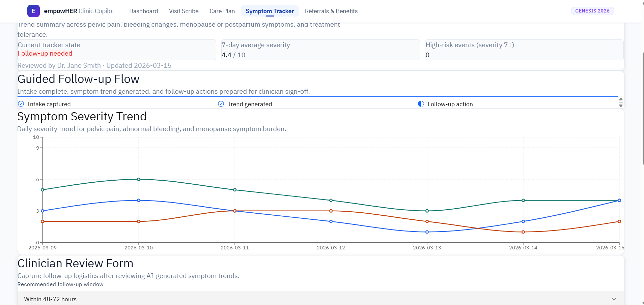Screen dimensions: 644x305
Task: Click the Trend generated checkmark icon
Action: (221, 104)
